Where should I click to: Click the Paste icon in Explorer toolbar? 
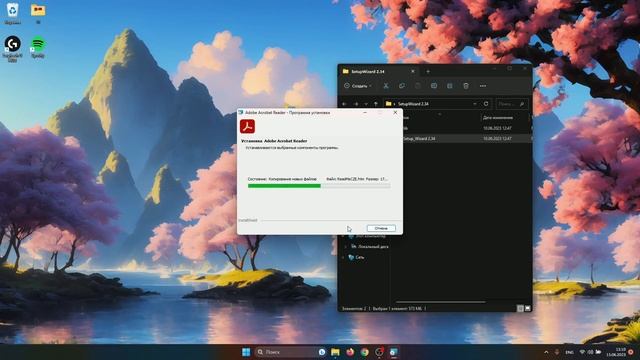pos(418,86)
